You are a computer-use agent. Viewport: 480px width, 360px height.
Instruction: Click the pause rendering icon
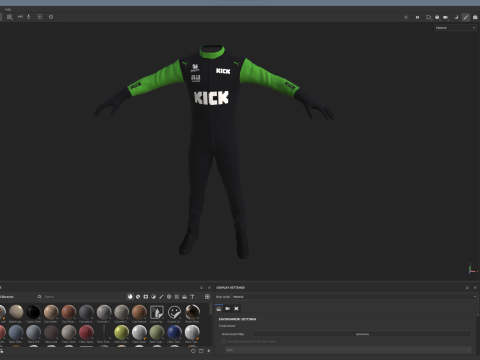[417, 17]
